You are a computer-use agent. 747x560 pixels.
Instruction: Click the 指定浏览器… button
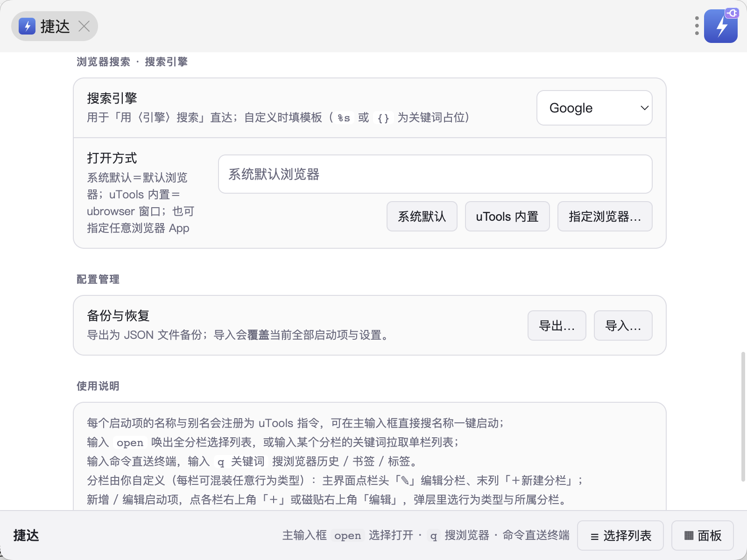[605, 217]
